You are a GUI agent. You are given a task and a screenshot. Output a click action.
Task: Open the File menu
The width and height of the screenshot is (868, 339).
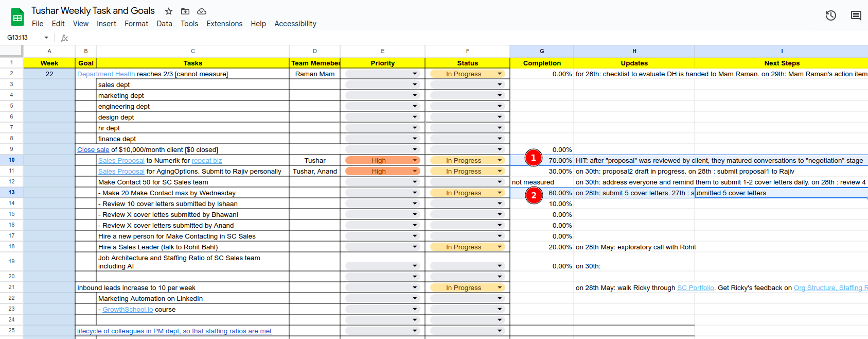tap(38, 24)
